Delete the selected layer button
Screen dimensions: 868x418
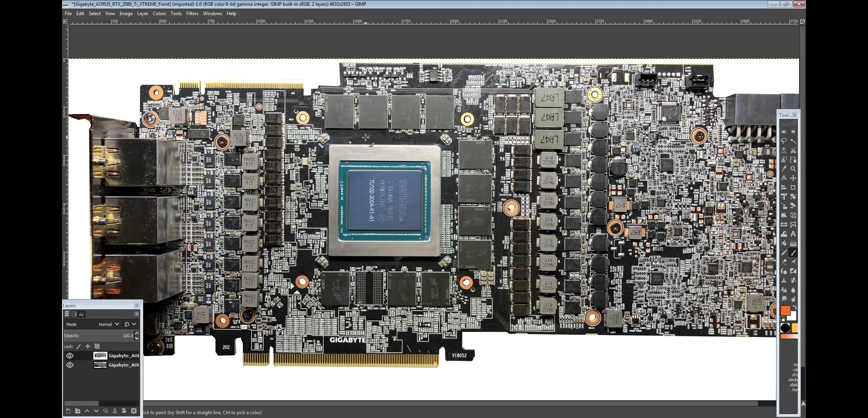(x=134, y=411)
